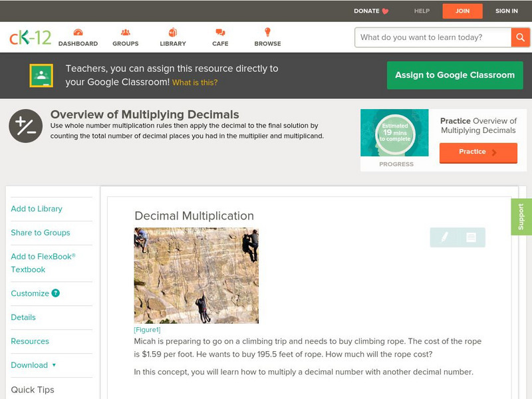Go to the GROUPS nav label
This screenshot has height=399, width=532.
126,44
